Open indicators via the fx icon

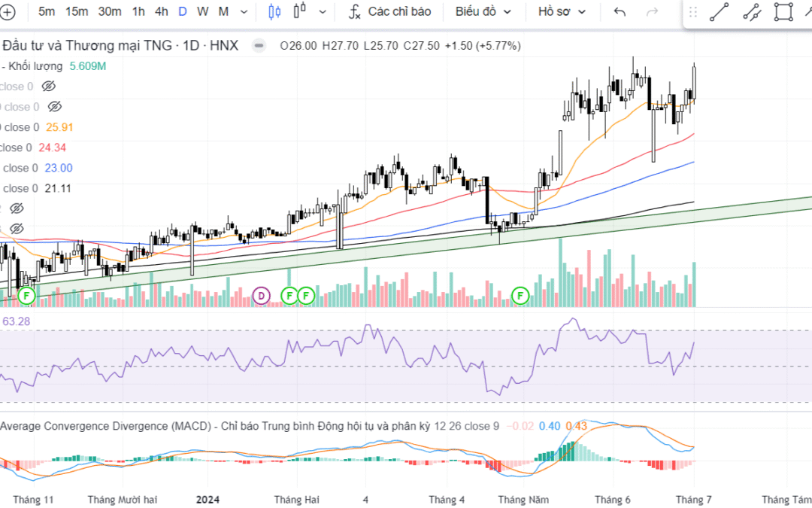[355, 11]
